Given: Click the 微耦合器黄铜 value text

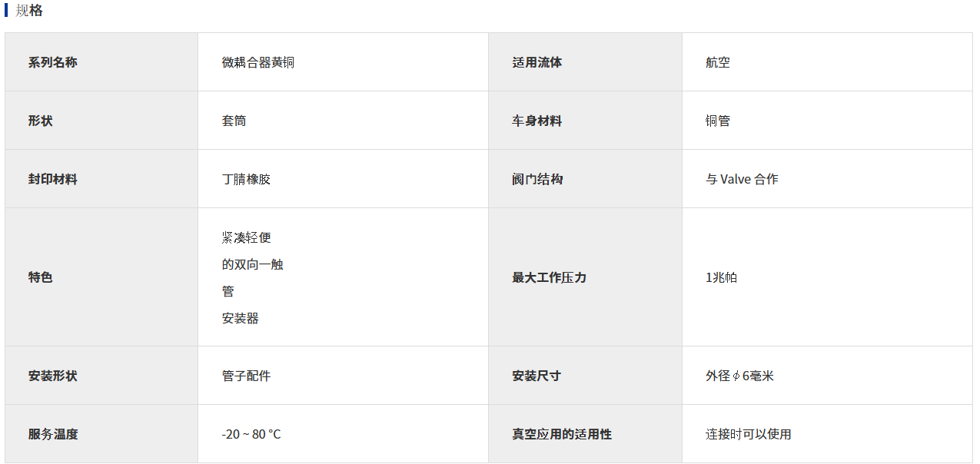Looking at the screenshot, I should 258,62.
